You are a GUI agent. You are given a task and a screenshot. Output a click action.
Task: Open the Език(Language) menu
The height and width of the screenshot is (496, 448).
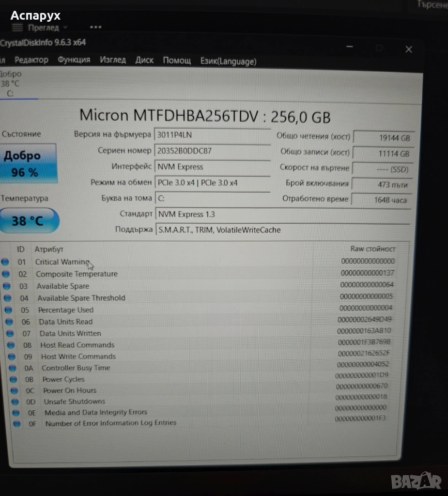click(228, 61)
